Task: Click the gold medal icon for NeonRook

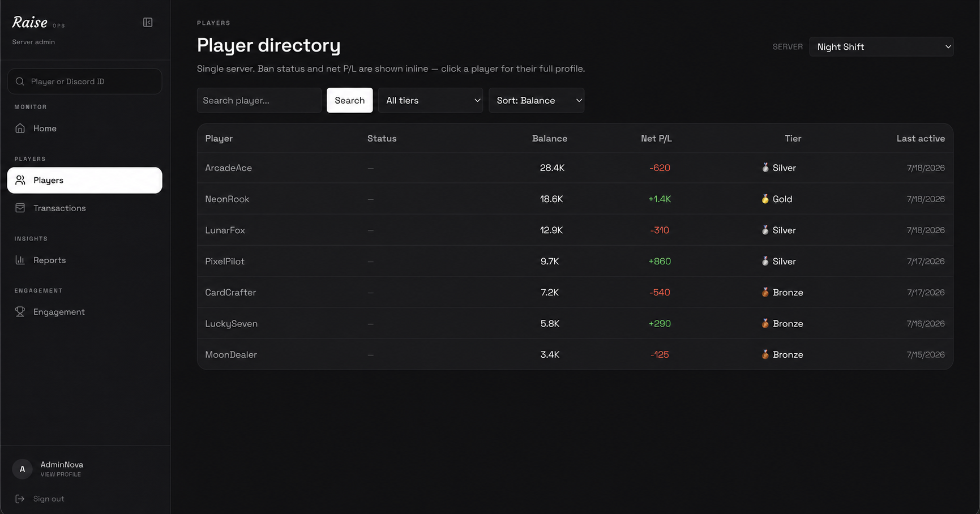Action: click(x=765, y=199)
